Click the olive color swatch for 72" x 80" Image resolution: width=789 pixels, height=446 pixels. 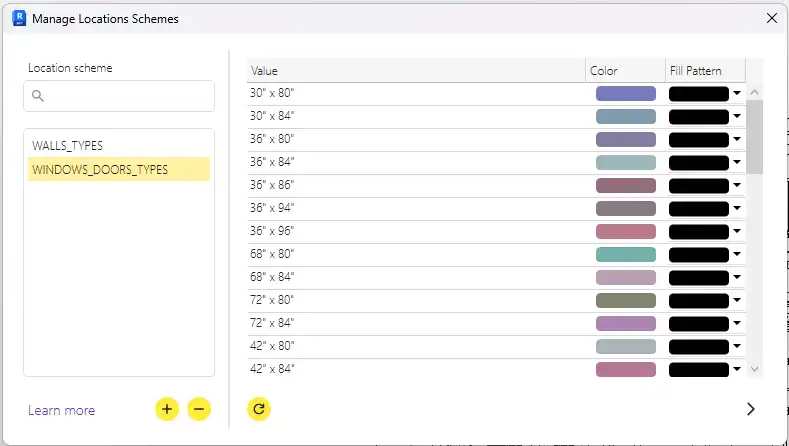625,300
